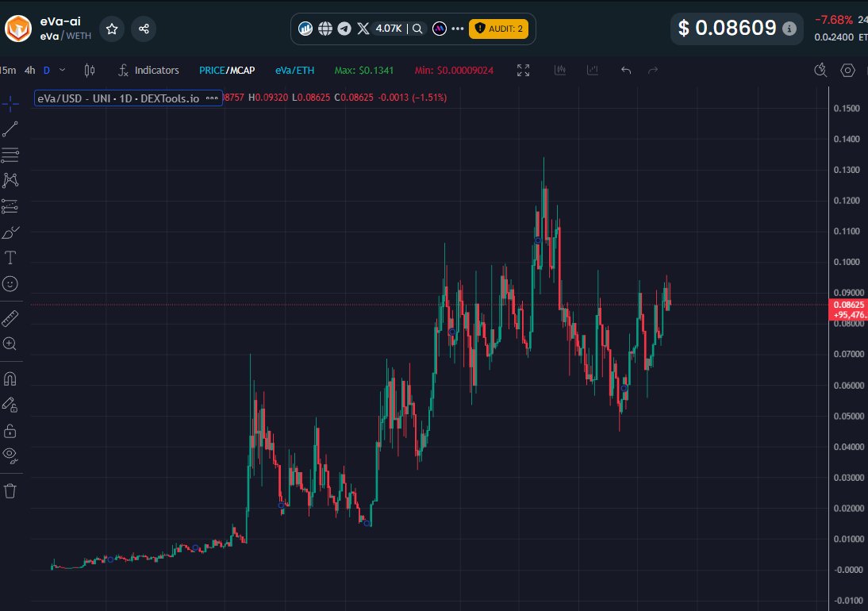
Task: Click the 0.01000 price axis label
Action: click(849, 539)
